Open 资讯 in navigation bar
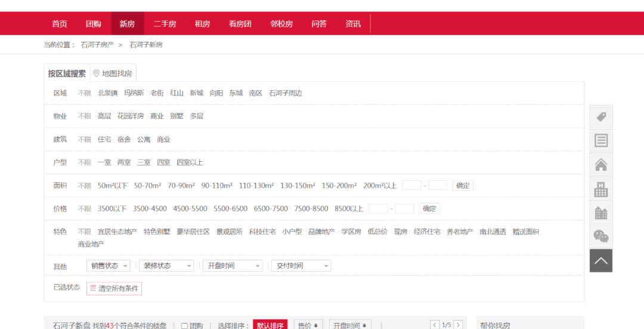Image resolution: width=644 pixels, height=329 pixels. tap(353, 24)
